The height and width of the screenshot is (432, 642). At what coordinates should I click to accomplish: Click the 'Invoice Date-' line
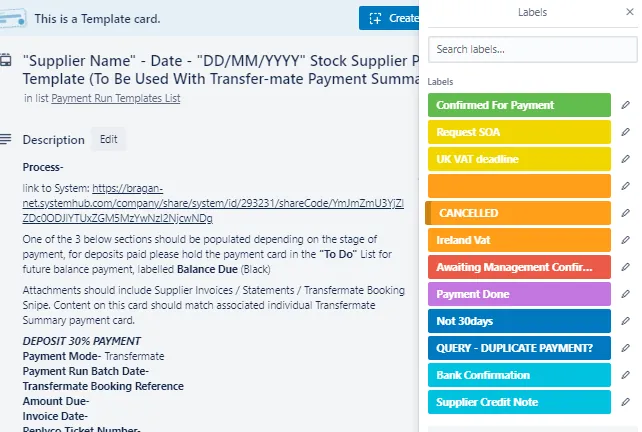55,416
